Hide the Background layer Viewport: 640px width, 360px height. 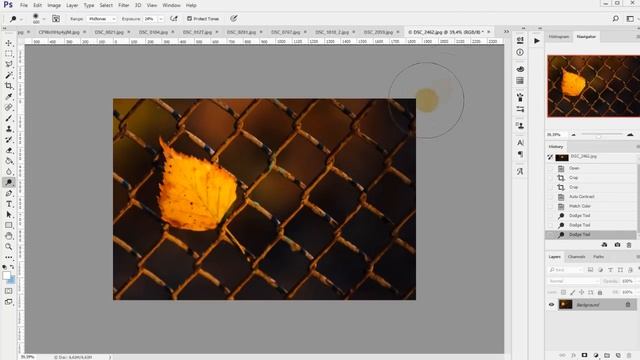point(551,304)
